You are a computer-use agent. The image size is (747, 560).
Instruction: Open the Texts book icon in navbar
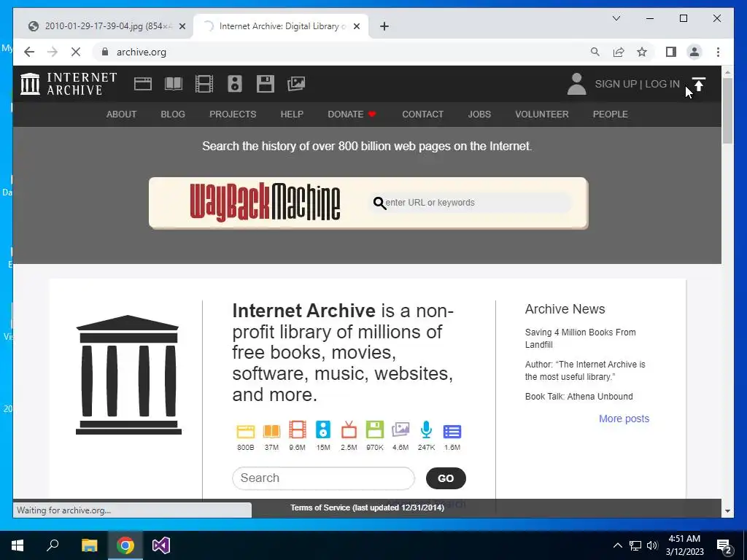[x=174, y=84]
